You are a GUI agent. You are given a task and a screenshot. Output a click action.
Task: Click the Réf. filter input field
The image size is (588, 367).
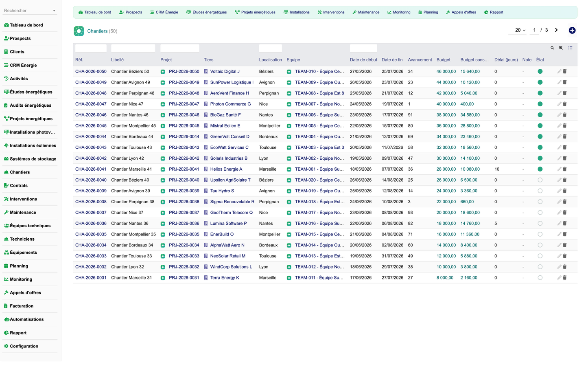pyautogui.click(x=91, y=48)
